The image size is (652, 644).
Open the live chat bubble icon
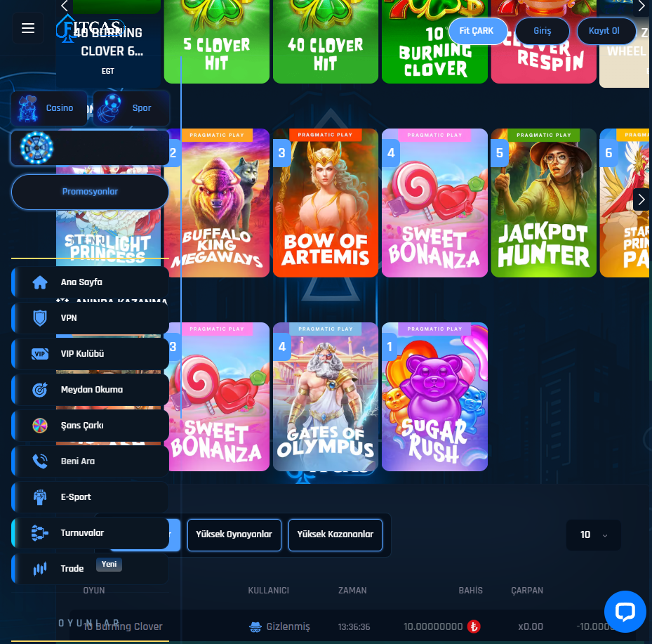pyautogui.click(x=625, y=612)
